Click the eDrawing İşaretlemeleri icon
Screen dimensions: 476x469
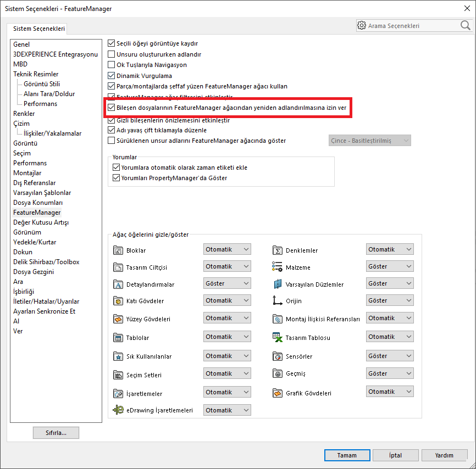[x=118, y=410]
